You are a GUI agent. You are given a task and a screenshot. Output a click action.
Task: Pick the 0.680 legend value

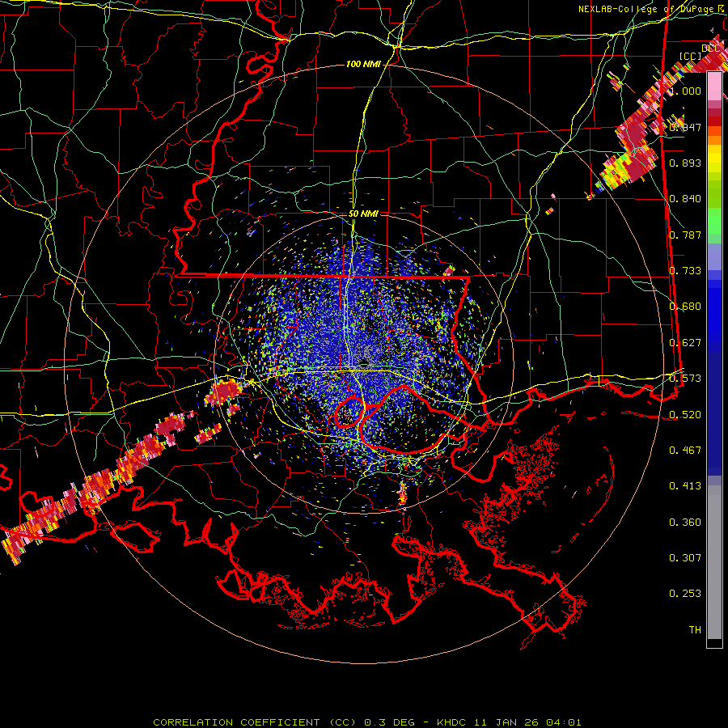pos(685,307)
